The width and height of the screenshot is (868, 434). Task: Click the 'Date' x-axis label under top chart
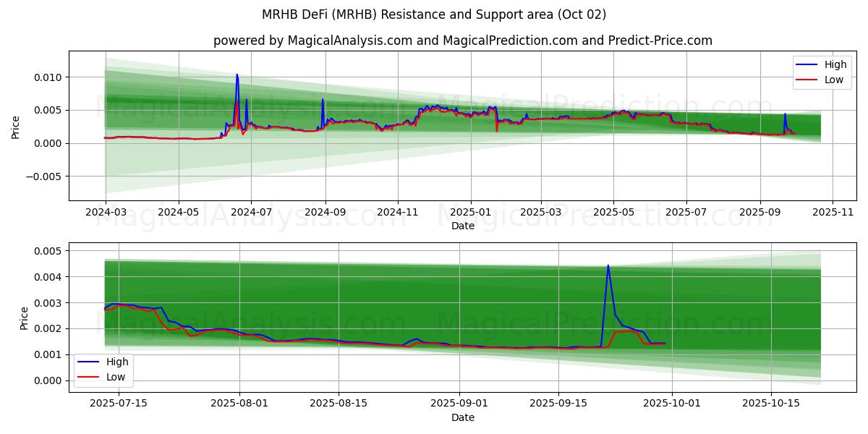coord(463,226)
